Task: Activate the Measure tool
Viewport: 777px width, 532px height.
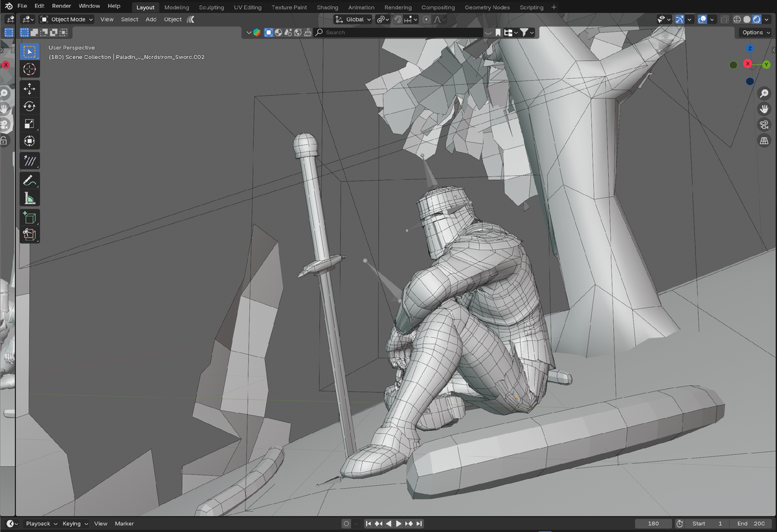Action: [29, 198]
